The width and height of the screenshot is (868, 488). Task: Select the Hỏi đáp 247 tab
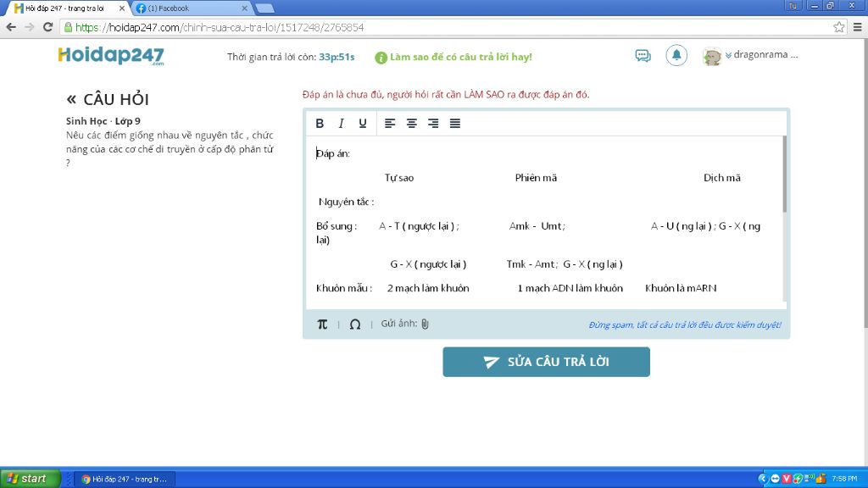[68, 8]
